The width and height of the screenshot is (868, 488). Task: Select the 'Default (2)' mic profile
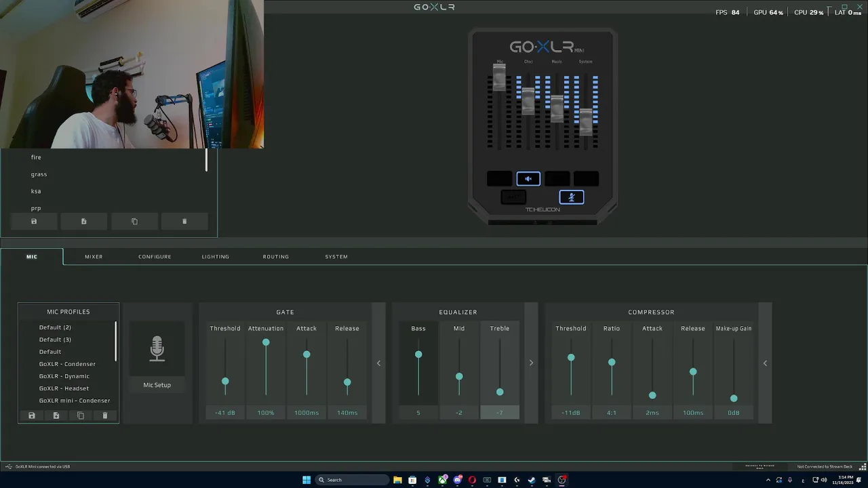click(x=55, y=327)
